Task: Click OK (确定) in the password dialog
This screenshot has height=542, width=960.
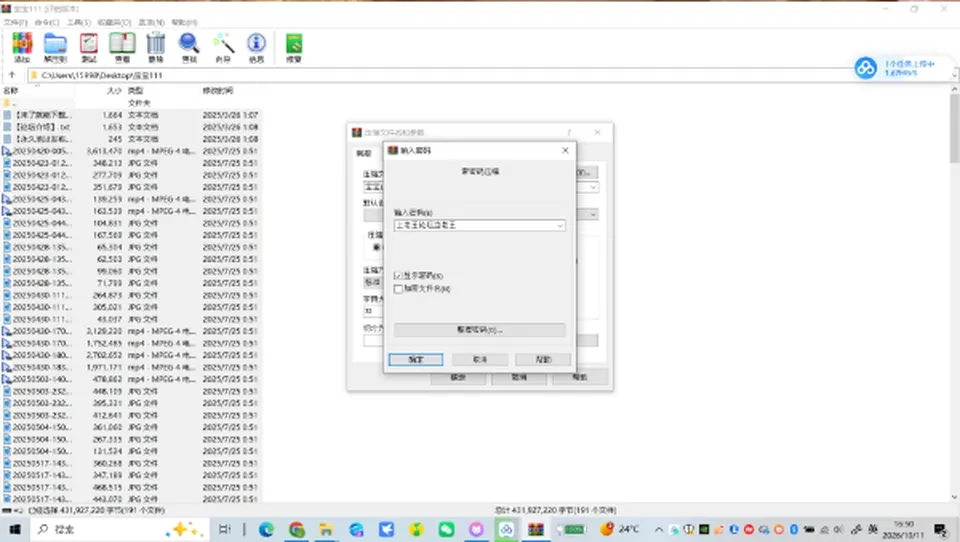Action: click(416, 359)
